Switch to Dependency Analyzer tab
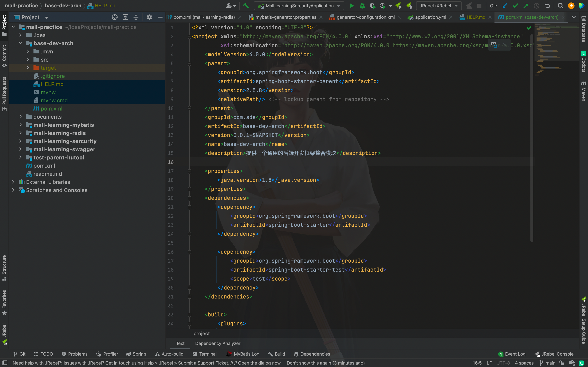This screenshot has width=588, height=367. point(217,343)
